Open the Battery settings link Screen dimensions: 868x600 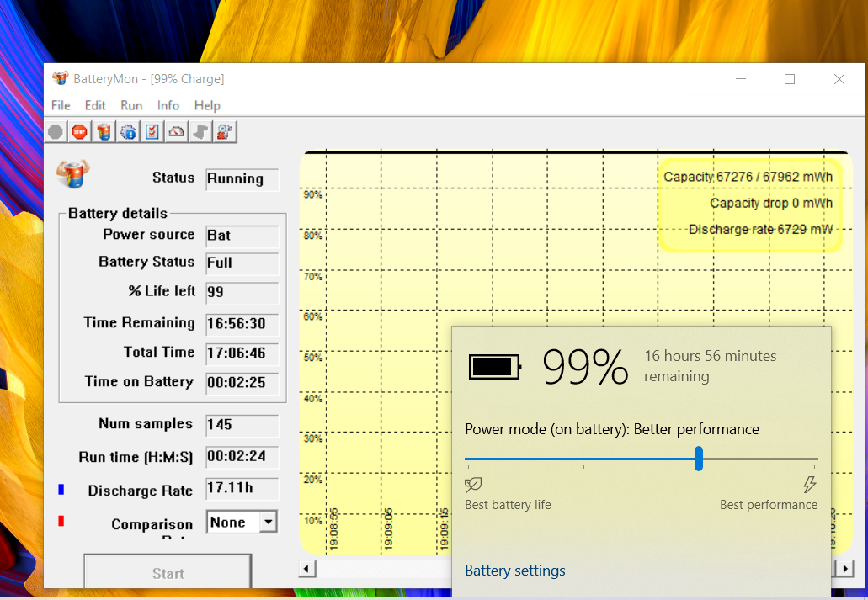pos(514,571)
